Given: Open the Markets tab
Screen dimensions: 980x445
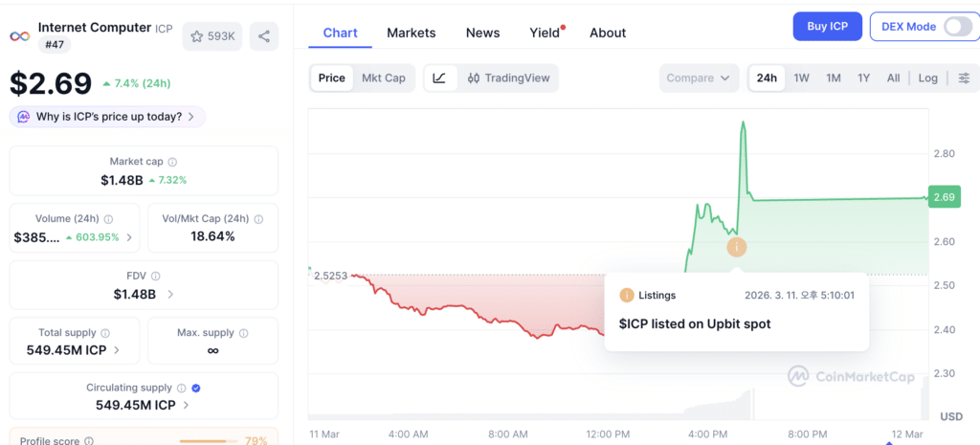Looking at the screenshot, I should 412,33.
